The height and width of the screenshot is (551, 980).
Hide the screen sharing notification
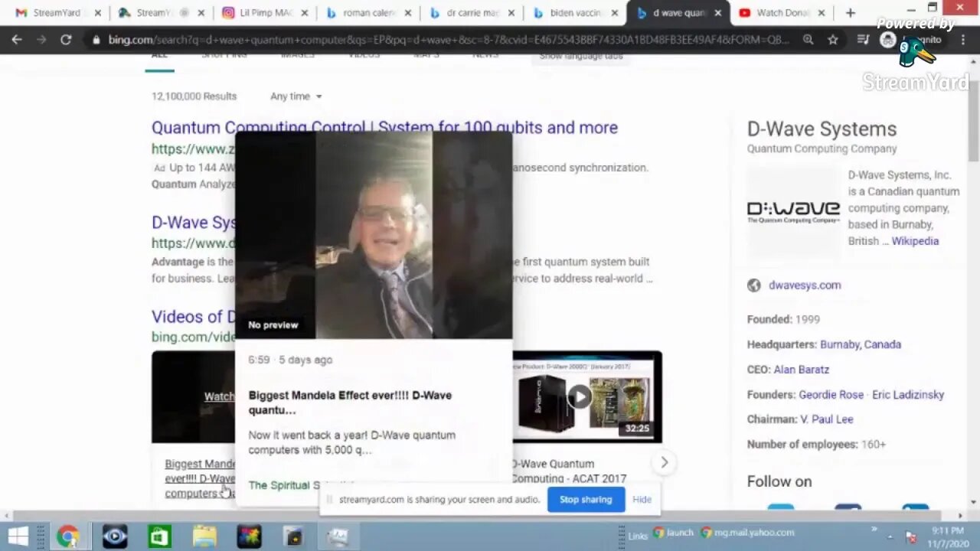coord(642,500)
